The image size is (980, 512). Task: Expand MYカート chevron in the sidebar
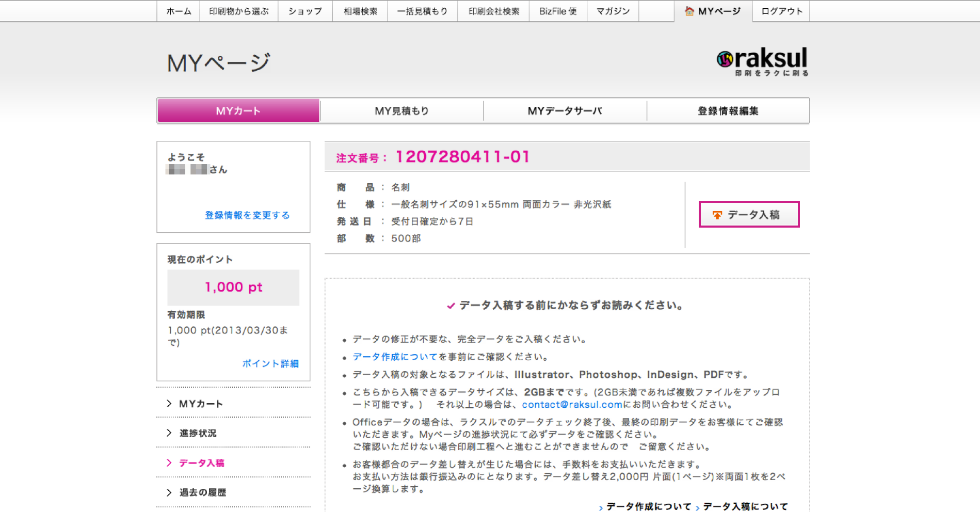pos(169,404)
